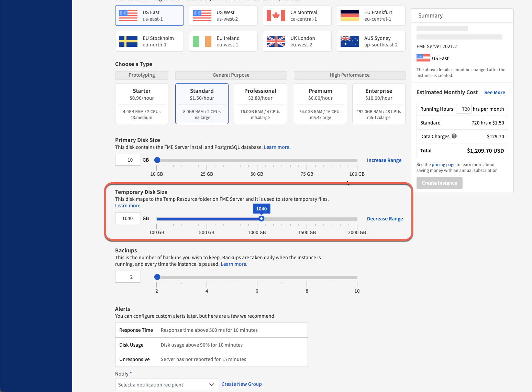Viewport: 532px width, 392px height.
Task: Click the Summary panel heading
Action: [x=430, y=16]
